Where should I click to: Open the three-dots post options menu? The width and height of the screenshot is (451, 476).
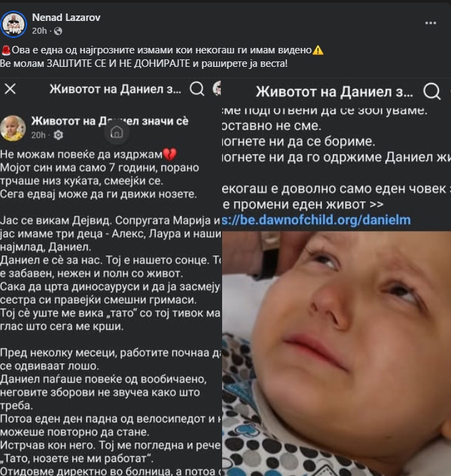(x=430, y=23)
